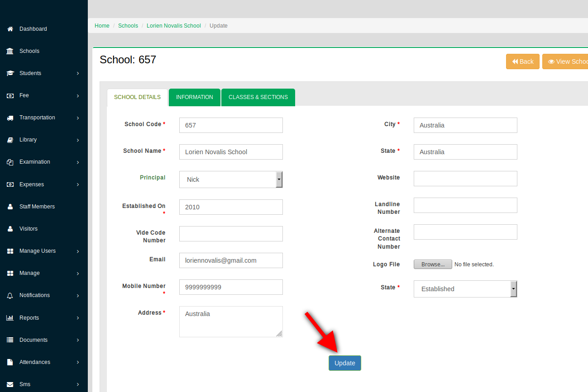Expand the Expenses submenu chevron
This screenshot has width=588, height=392.
pos(78,184)
